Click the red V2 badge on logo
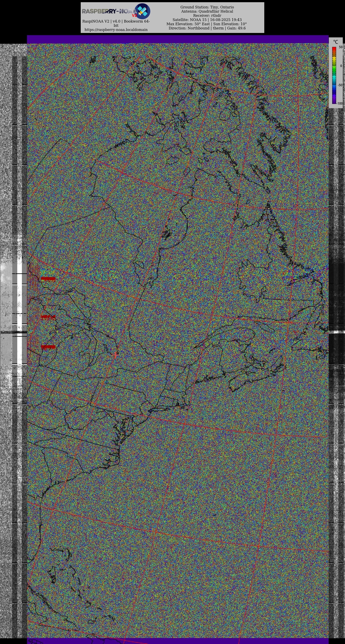 pyautogui.click(x=134, y=15)
